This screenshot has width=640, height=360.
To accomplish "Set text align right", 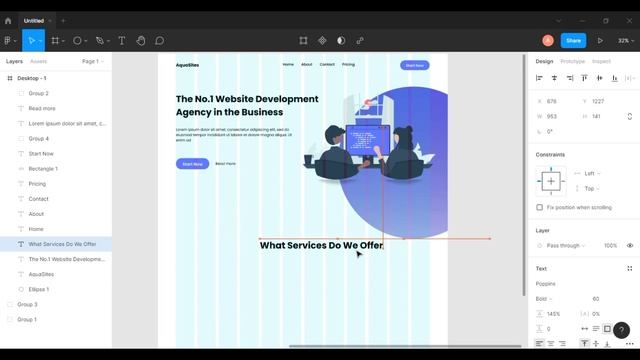I will click(x=562, y=343).
